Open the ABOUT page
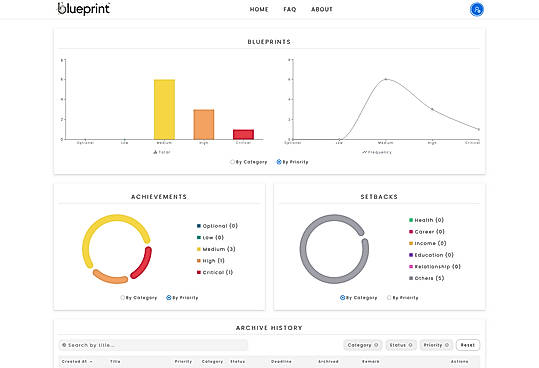 pyautogui.click(x=322, y=9)
